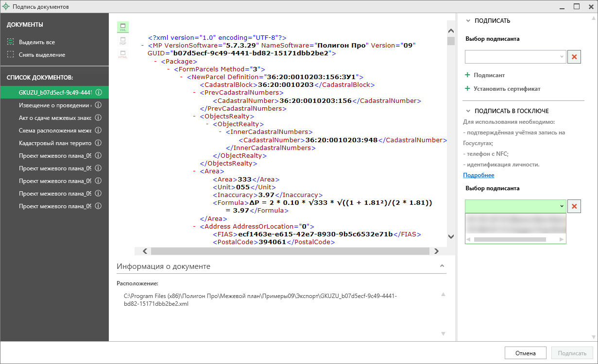
Task: Collapse the ПОДПИСАТЬ В ГОСКЛЮЧЕ section
Action: click(x=468, y=111)
